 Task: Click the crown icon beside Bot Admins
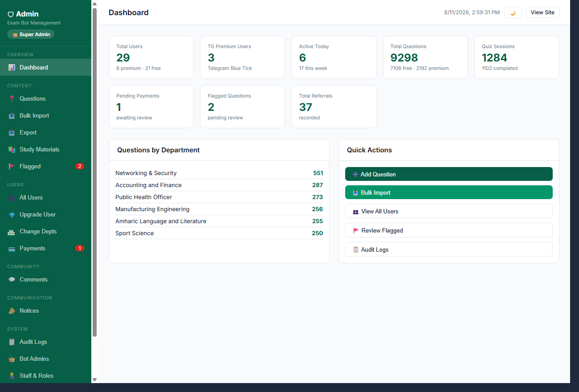click(x=12, y=359)
